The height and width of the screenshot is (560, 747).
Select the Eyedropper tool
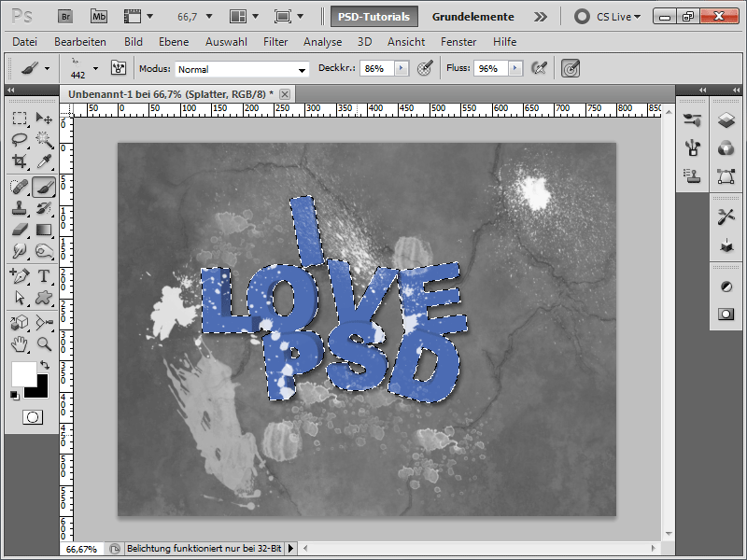[x=44, y=161]
